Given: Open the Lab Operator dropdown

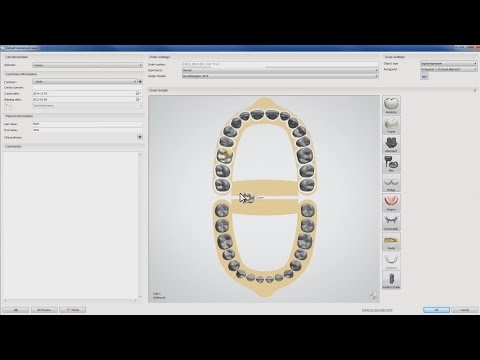Looking at the screenshot, I should tap(87, 65).
